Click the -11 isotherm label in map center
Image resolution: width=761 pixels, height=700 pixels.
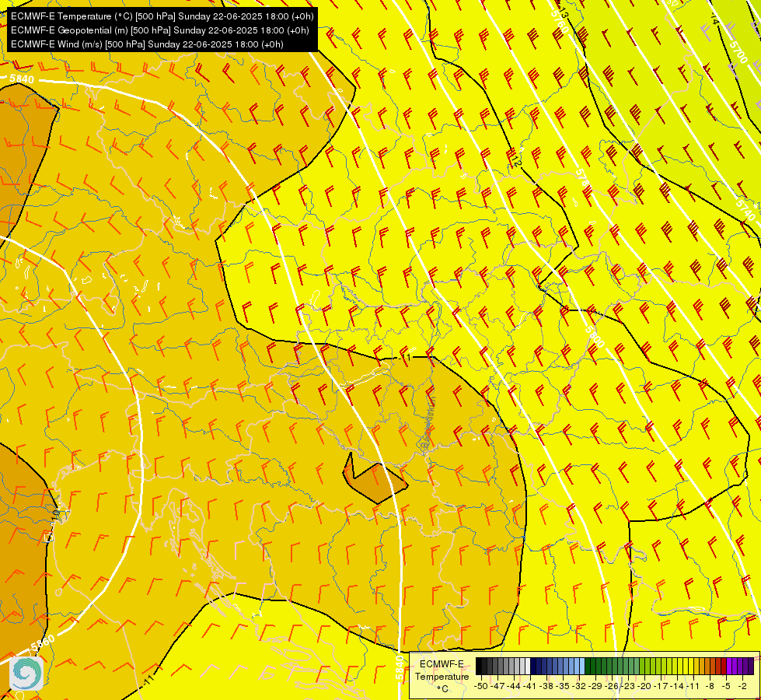406,358
